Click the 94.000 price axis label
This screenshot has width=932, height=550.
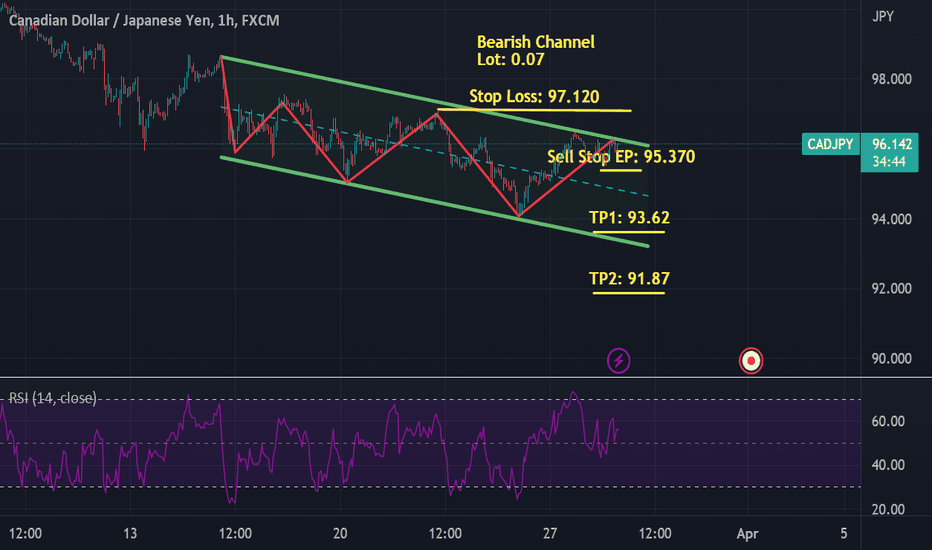pyautogui.click(x=891, y=219)
